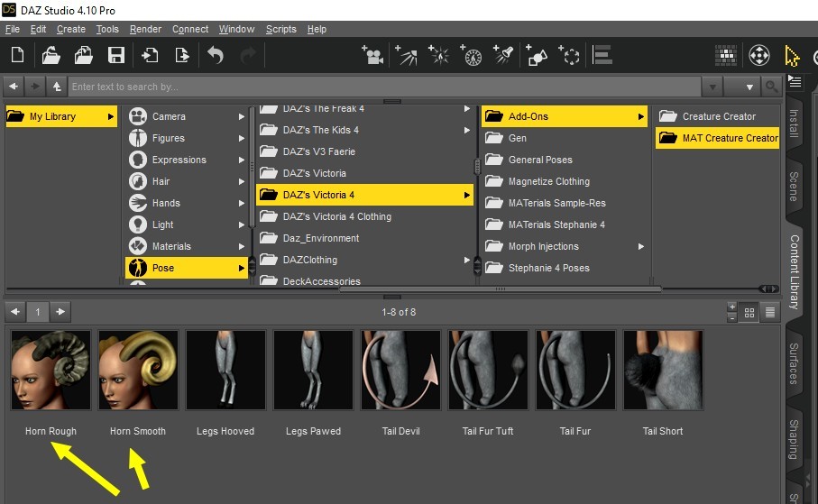The image size is (818, 504).
Task: Select the yellow arrow Node Selection tool
Action: 791,56
